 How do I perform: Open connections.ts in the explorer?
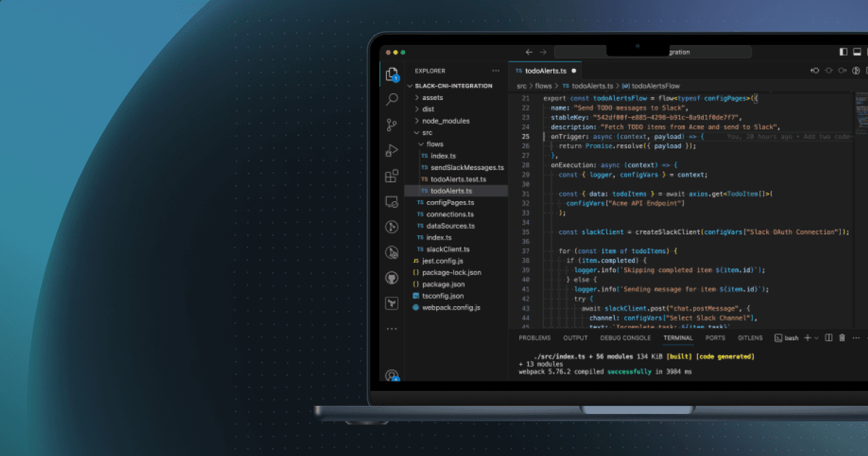[x=445, y=214]
